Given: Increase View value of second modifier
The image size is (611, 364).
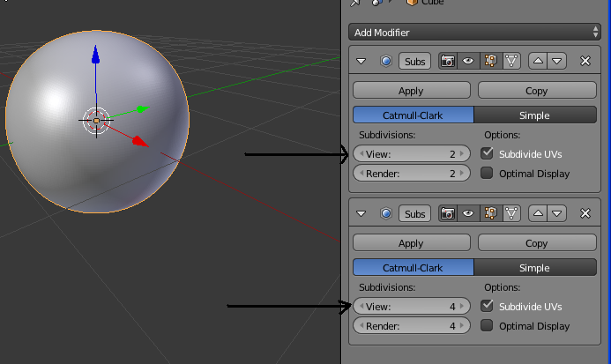Looking at the screenshot, I should (462, 307).
